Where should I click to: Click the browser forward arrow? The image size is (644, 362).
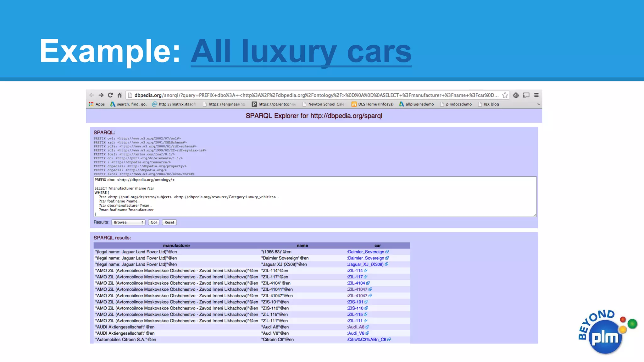point(101,95)
